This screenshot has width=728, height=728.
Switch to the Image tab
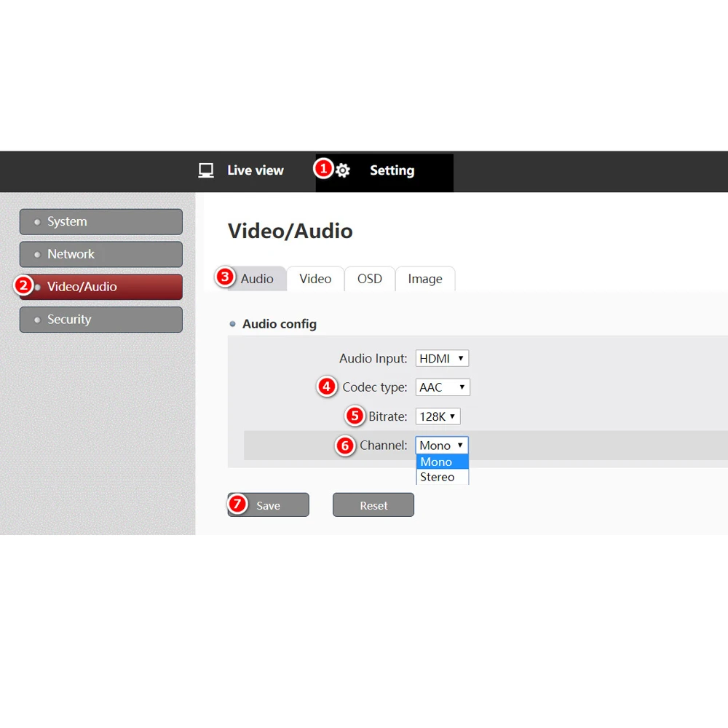425,279
